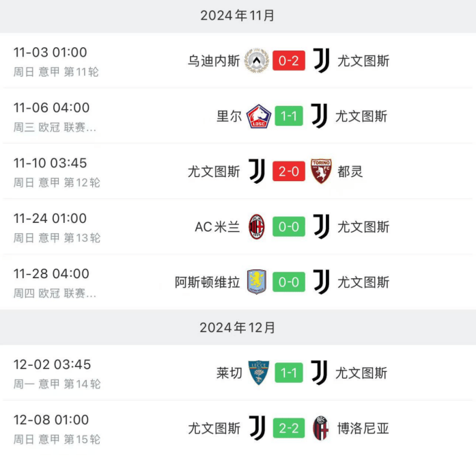View the 0-0 AC Milan match score
476x456 pixels.
(289, 227)
